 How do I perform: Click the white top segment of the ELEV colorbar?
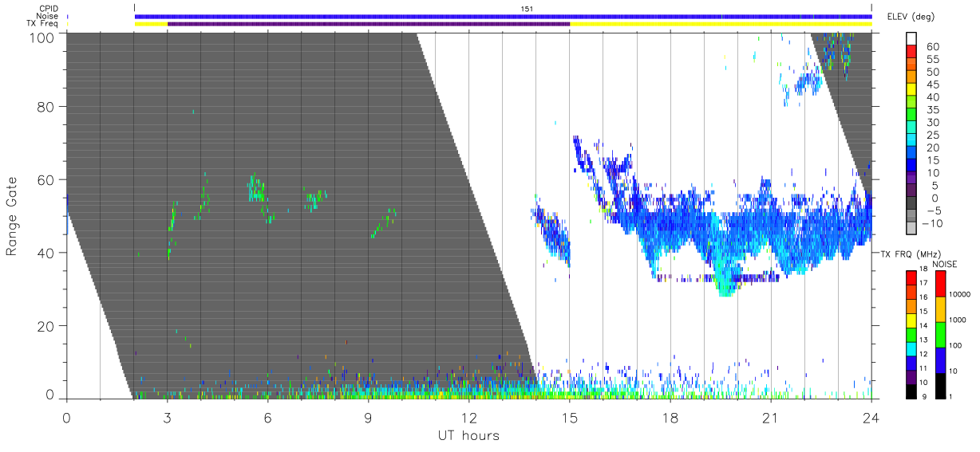[911, 39]
